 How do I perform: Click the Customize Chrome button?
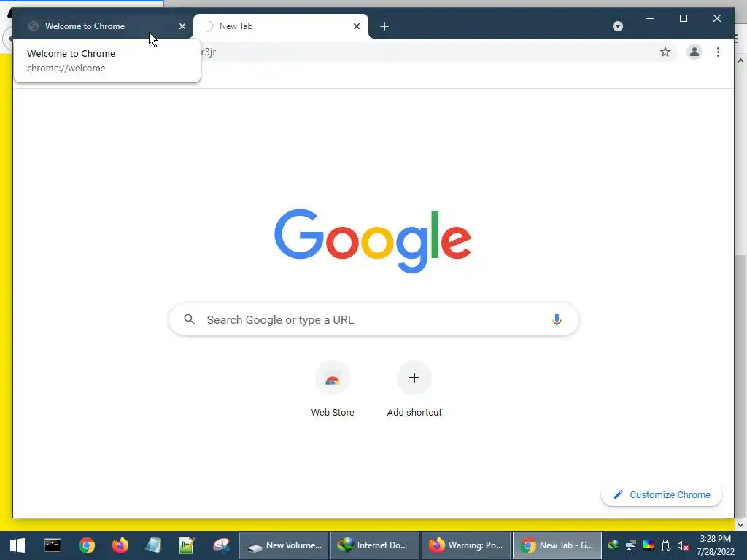pyautogui.click(x=661, y=495)
